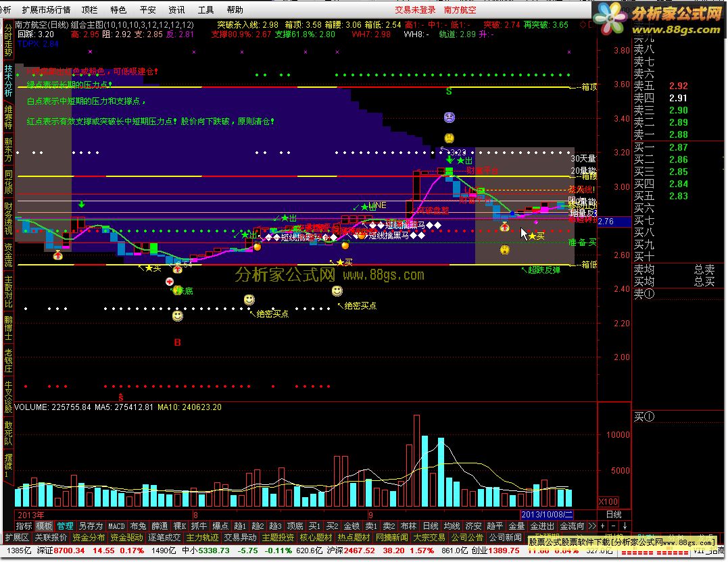Click the red cross 铁底 marker icon
Viewport: 728px width, 562px height.
169,280
